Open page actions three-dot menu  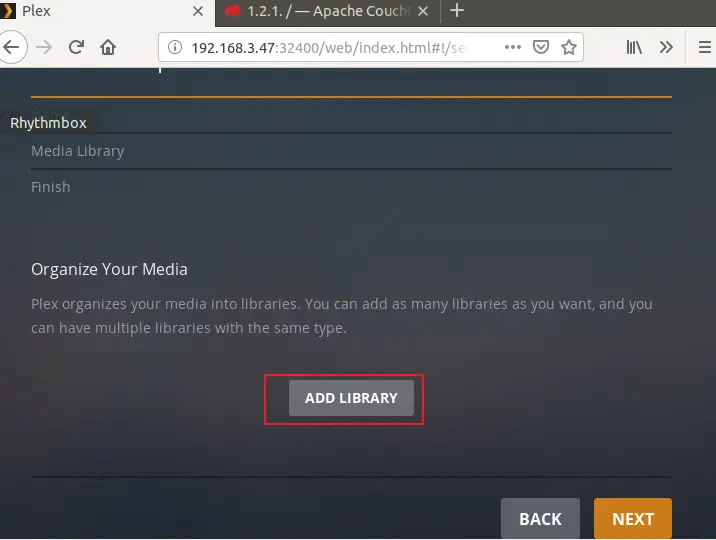[x=513, y=47]
